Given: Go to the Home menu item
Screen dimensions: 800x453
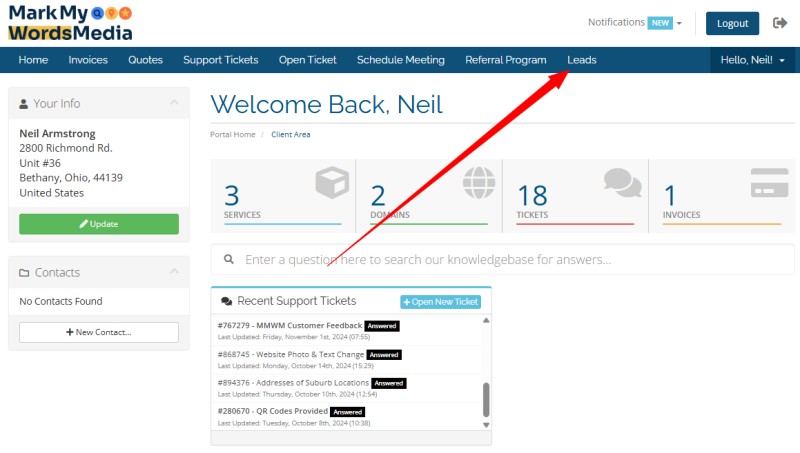Looking at the screenshot, I should click(x=33, y=60).
